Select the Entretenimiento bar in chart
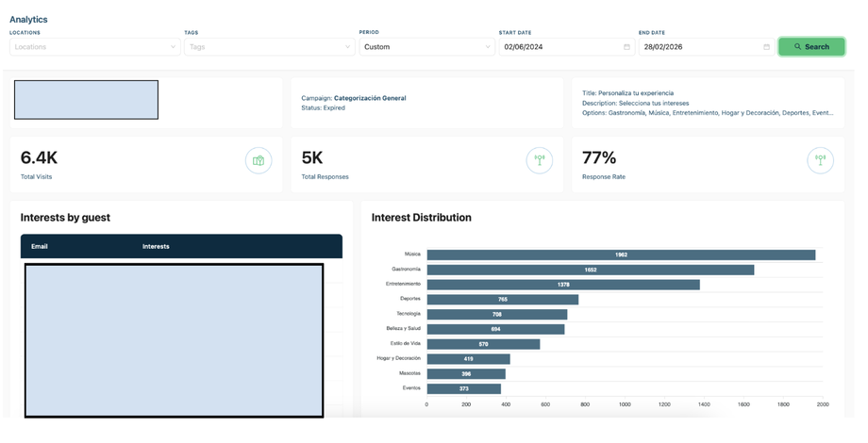The image size is (868, 443). [563, 285]
